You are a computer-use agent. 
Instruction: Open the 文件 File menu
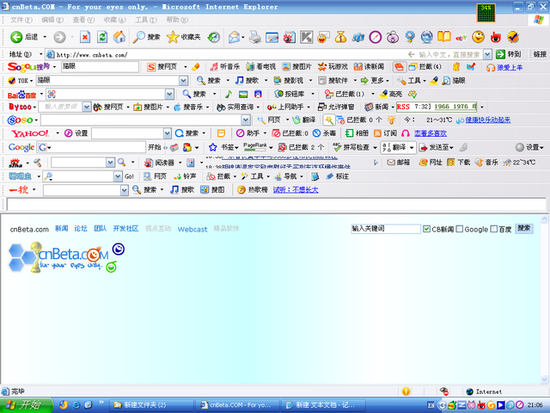21,20
